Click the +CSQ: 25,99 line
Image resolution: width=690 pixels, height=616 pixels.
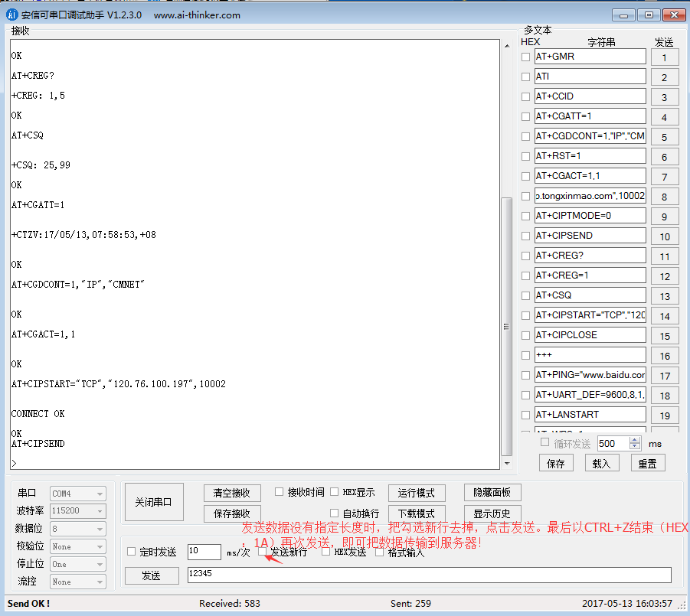[41, 165]
